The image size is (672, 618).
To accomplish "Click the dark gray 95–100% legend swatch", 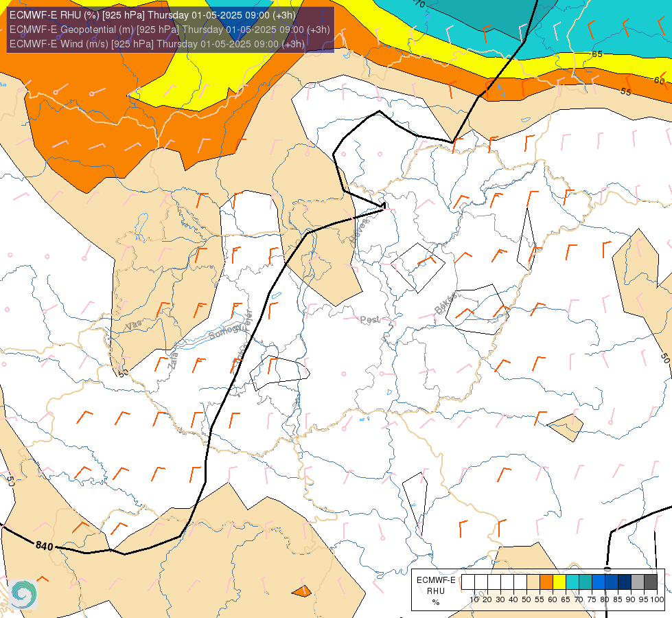I will point(651,582).
